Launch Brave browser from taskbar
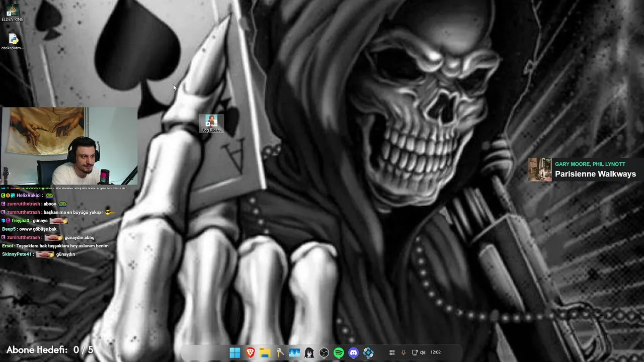Image resolution: width=644 pixels, height=362 pixels. [x=250, y=353]
